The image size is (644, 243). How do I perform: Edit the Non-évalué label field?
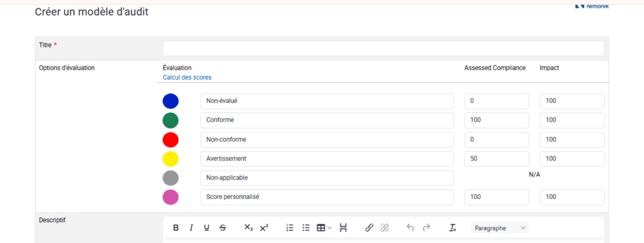(327, 101)
